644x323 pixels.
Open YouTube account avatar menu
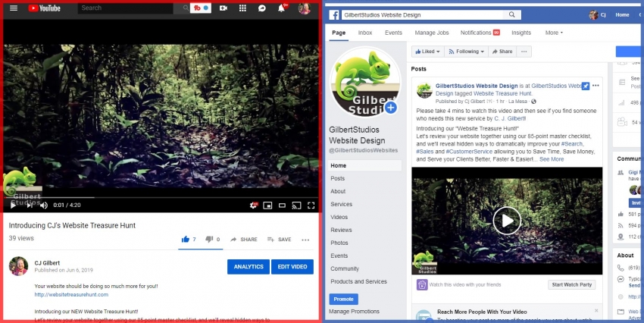(x=305, y=8)
